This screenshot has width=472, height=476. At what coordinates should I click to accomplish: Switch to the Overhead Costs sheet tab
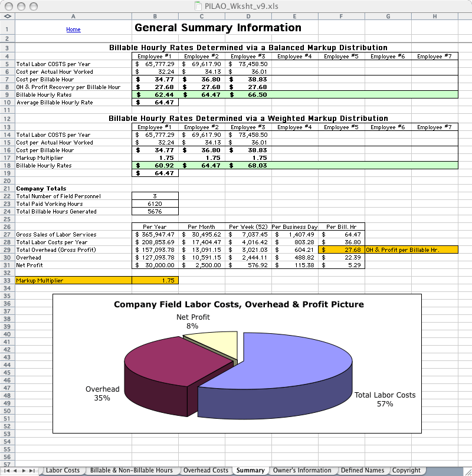pos(206,470)
